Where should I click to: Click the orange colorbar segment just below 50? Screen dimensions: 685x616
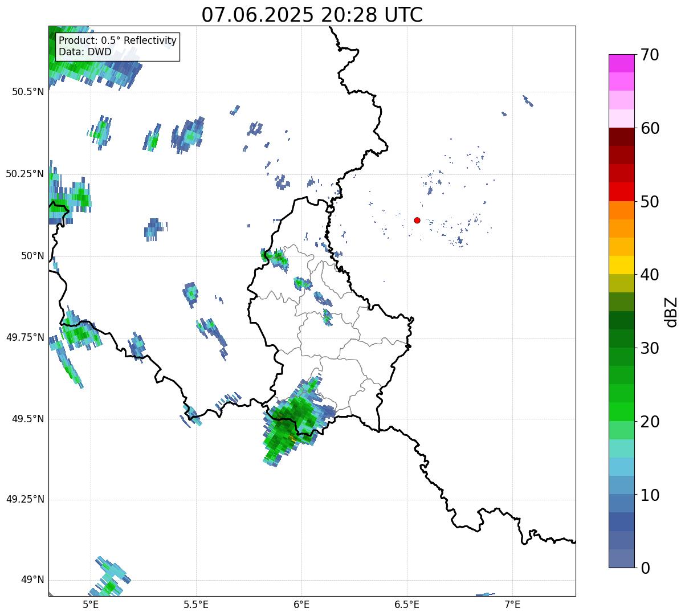point(621,210)
